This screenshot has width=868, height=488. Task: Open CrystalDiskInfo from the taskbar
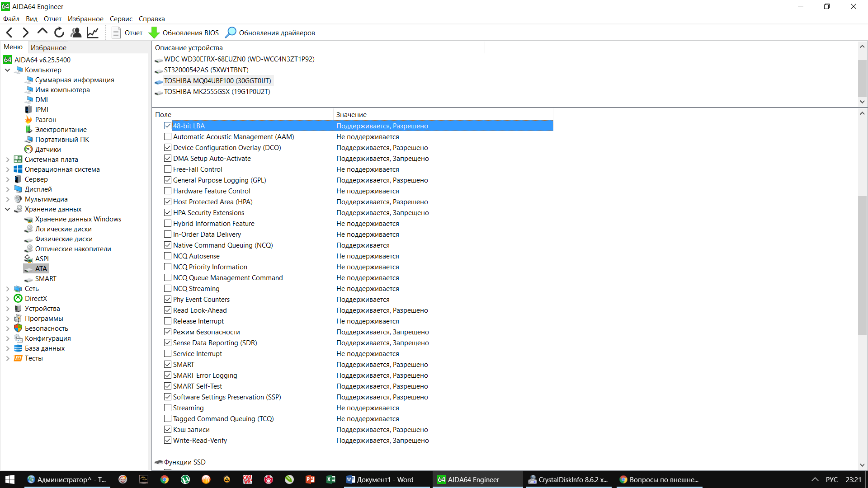[568, 479]
